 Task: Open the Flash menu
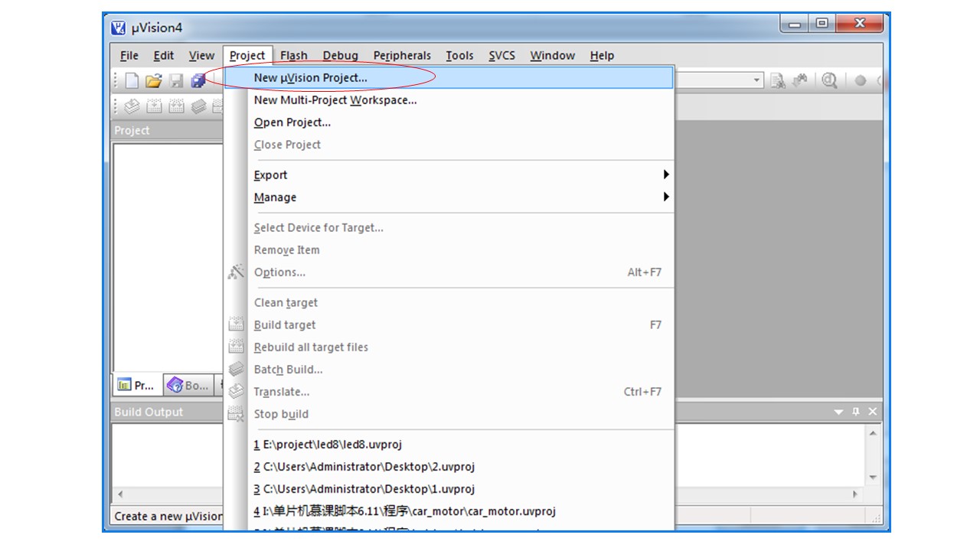pos(294,55)
